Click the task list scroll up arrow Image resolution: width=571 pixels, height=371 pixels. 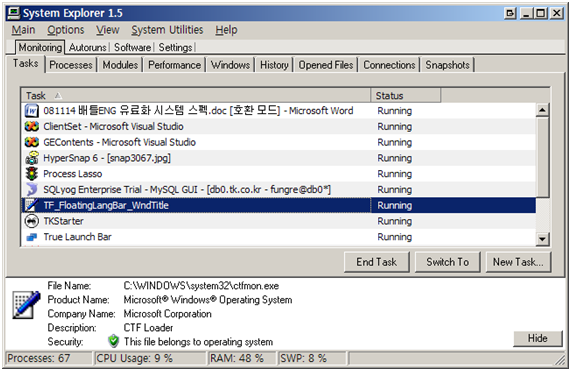coord(542,110)
